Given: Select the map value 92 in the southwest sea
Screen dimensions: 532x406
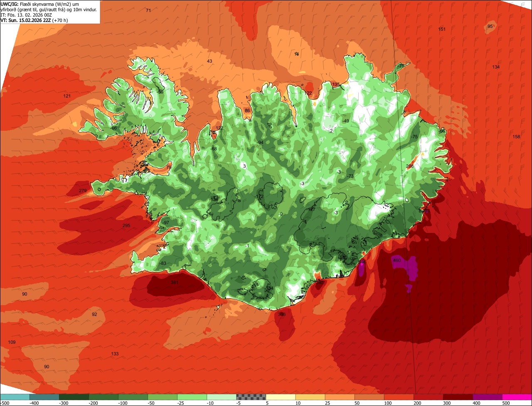Looking at the screenshot, I should pos(94,314).
